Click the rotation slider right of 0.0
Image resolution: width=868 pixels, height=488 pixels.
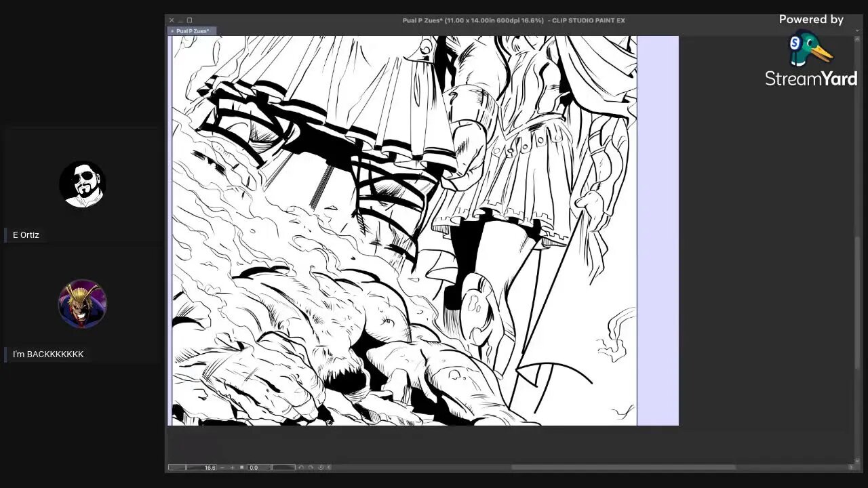(283, 468)
